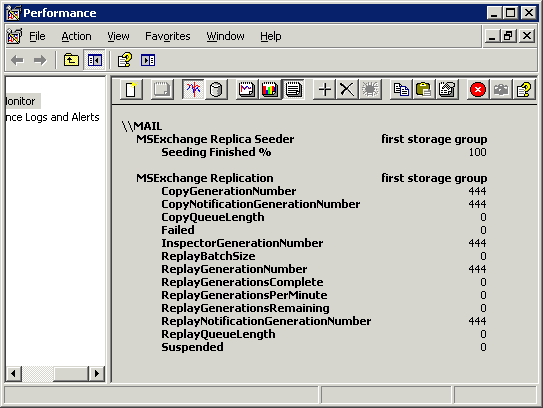Click the console system menu icon in menu bar

point(14,36)
